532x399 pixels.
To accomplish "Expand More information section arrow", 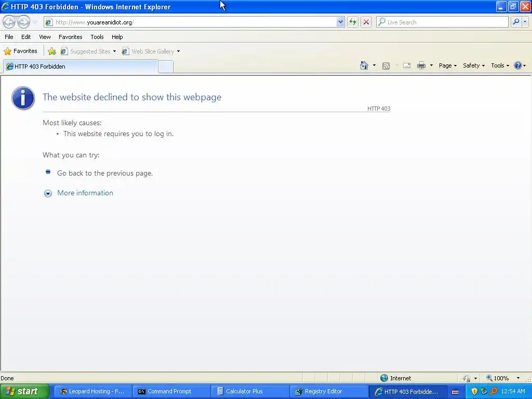I will coord(48,193).
